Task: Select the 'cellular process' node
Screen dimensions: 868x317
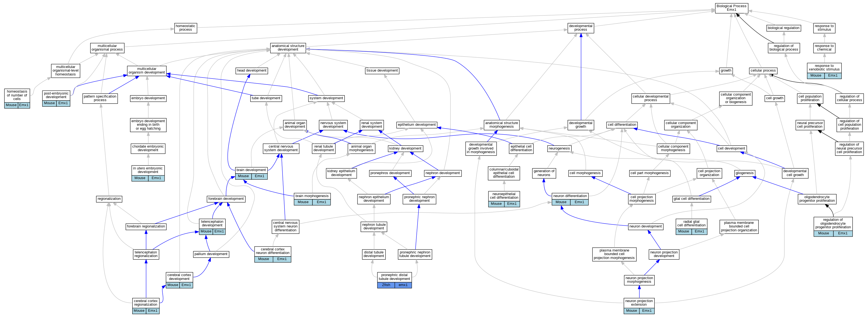Action: coord(763,71)
